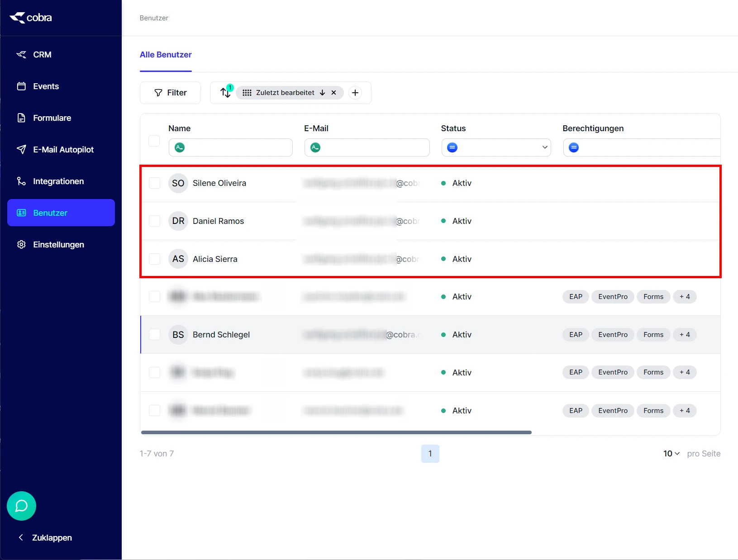This screenshot has height=560, width=738.
Task: Open Einstellungen via the gear icon
Action: point(21,244)
